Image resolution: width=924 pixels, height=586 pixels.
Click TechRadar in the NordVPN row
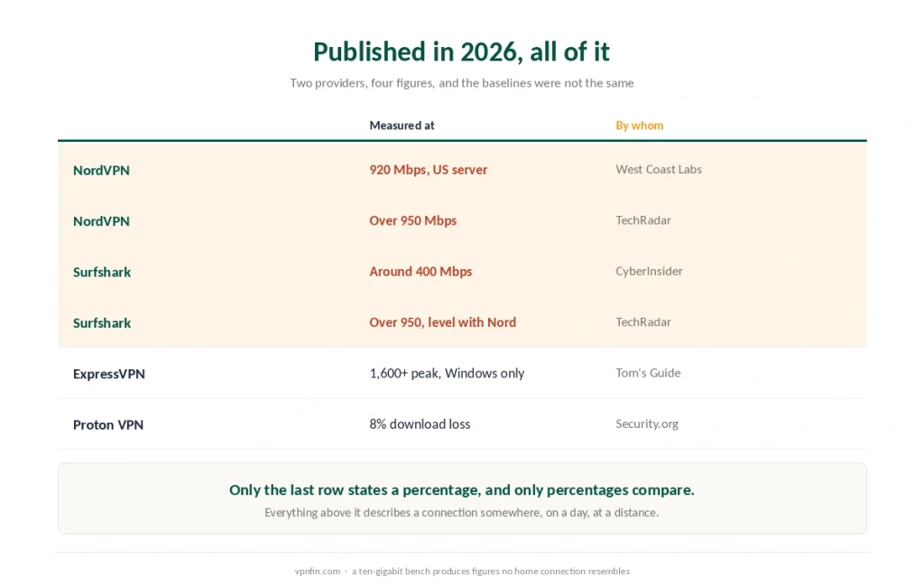(643, 220)
